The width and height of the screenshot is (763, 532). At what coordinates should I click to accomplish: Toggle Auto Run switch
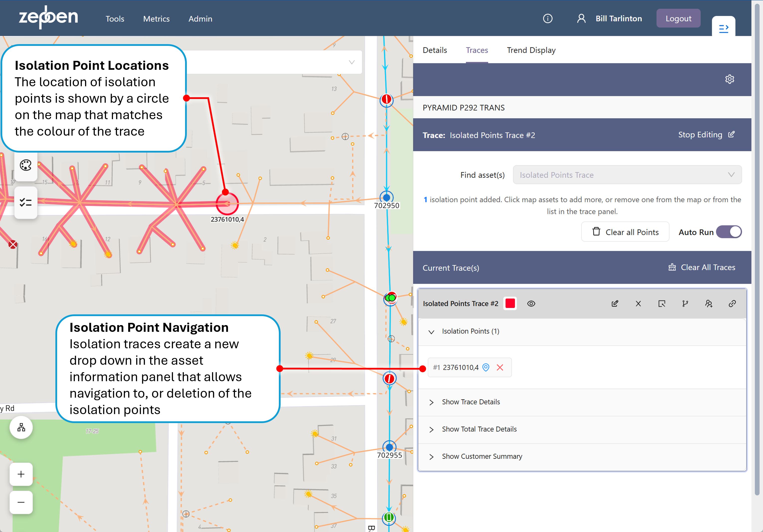click(729, 232)
